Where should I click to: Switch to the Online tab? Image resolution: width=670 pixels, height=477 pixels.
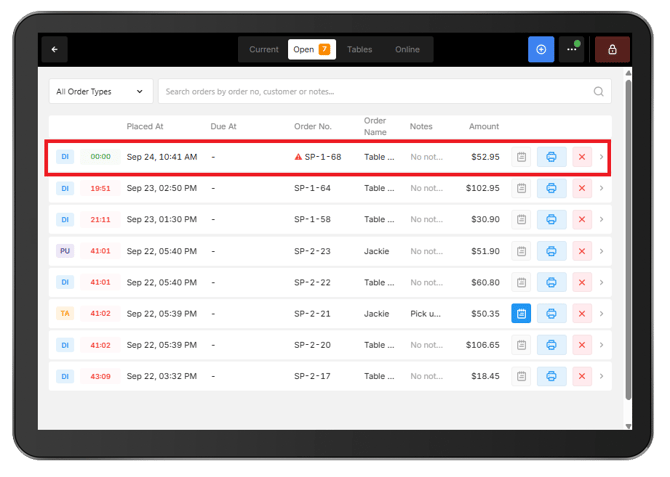[407, 50]
